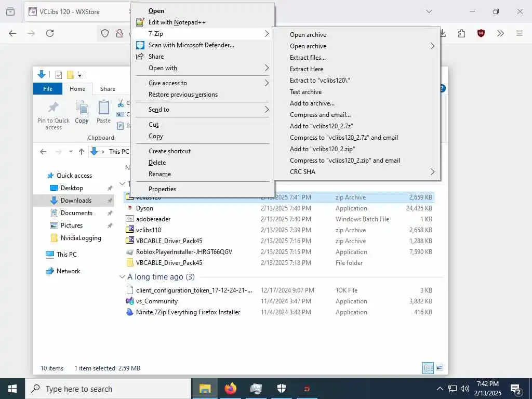Select Edit with Notepad++

[x=203, y=22]
